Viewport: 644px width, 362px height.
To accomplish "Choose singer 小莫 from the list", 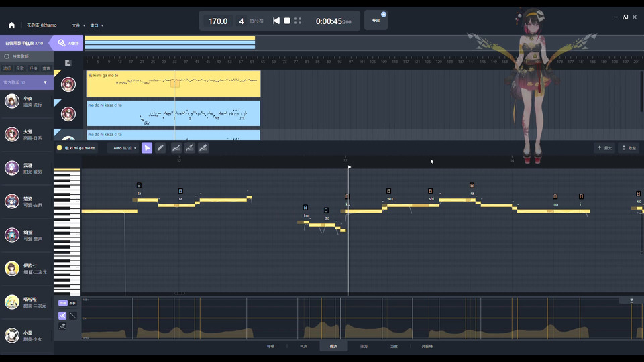I will [x=27, y=336].
